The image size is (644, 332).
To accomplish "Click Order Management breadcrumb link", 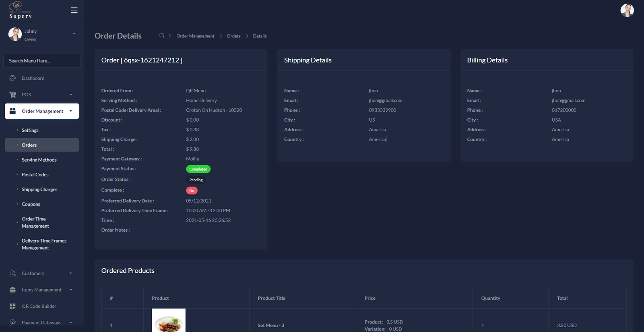I will tap(195, 36).
